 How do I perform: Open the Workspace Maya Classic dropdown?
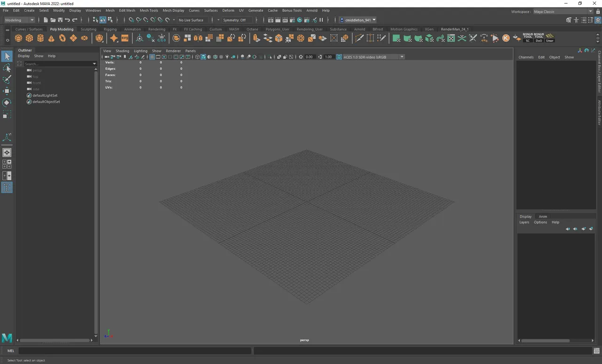[x=563, y=11]
